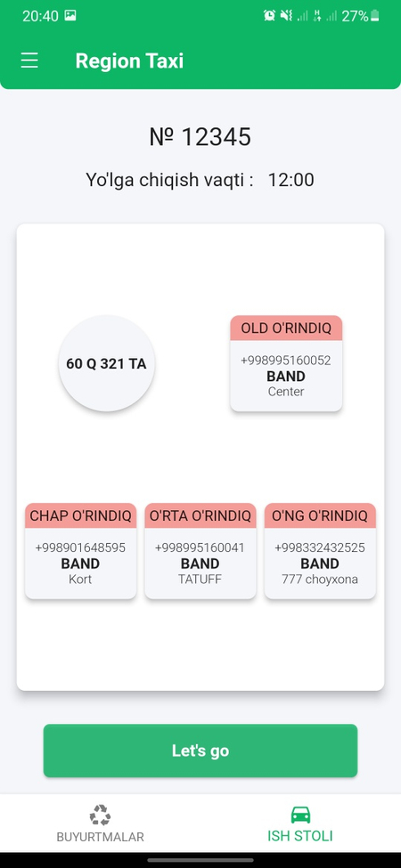
Task: Tap phone number +998995160052
Action: [286, 361]
